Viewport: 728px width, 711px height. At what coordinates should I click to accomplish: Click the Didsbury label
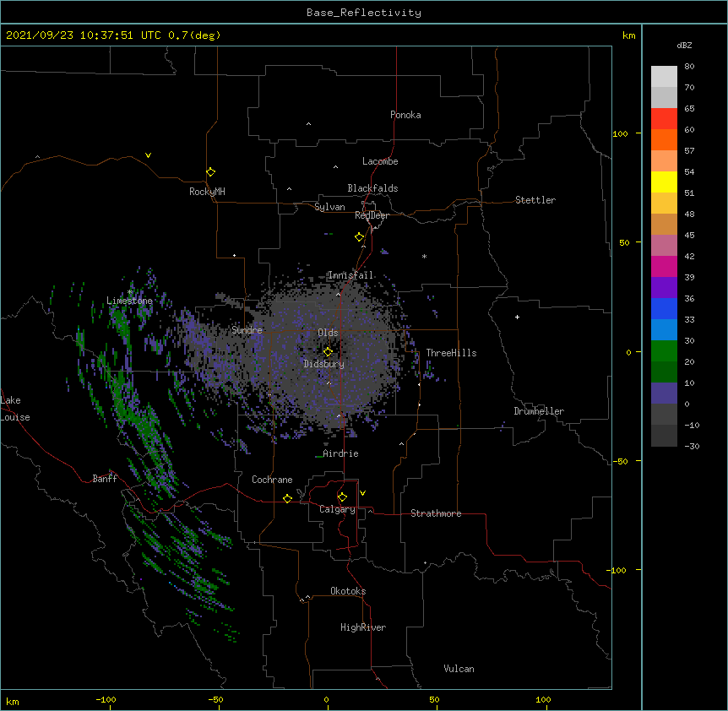[323, 364]
